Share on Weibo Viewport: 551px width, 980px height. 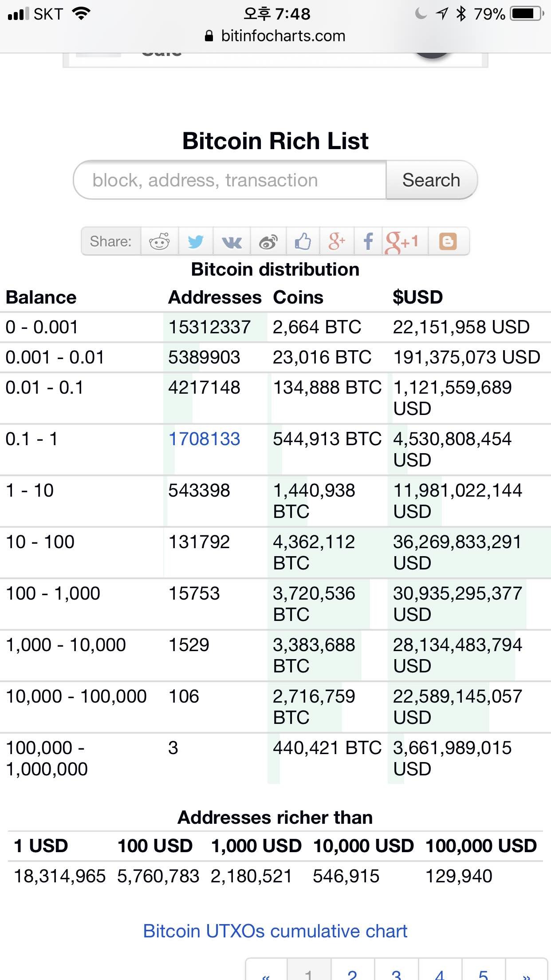(x=268, y=241)
